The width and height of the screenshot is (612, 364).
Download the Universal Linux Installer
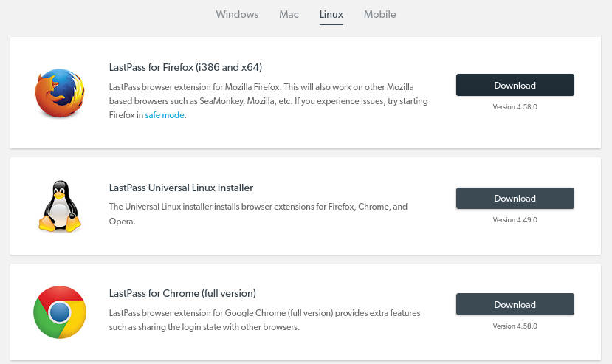click(x=515, y=199)
